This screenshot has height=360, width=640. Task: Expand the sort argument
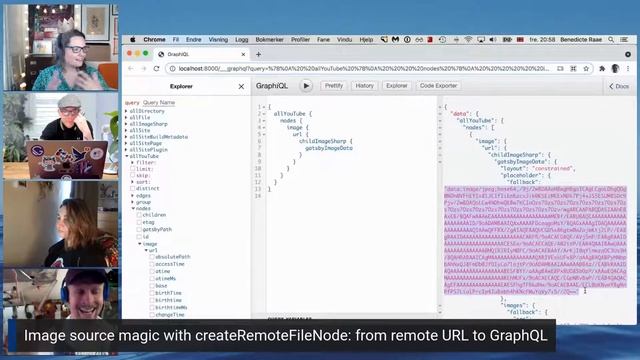pos(133,182)
